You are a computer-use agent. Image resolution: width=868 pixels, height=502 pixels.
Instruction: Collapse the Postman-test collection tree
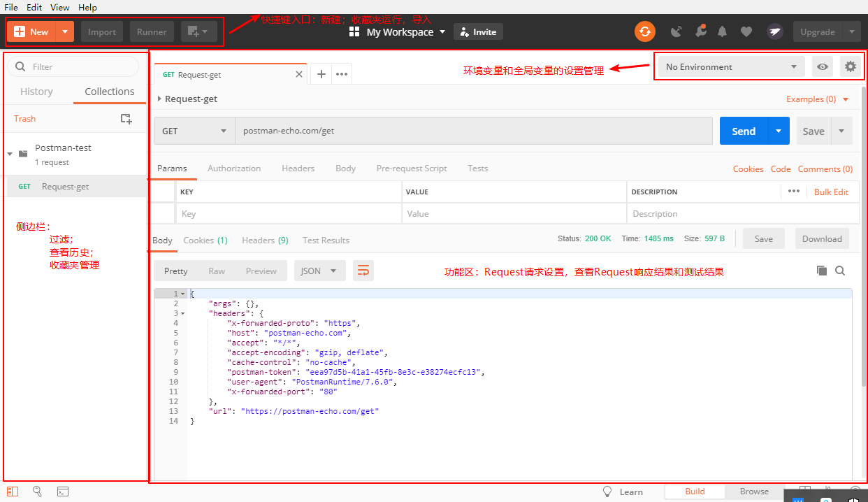coord(10,154)
